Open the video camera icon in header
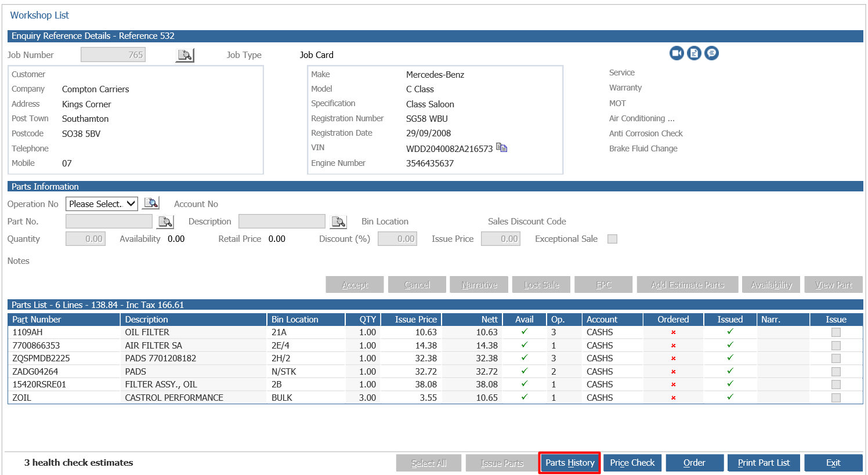Viewport: 868px width, 475px height. tap(677, 53)
